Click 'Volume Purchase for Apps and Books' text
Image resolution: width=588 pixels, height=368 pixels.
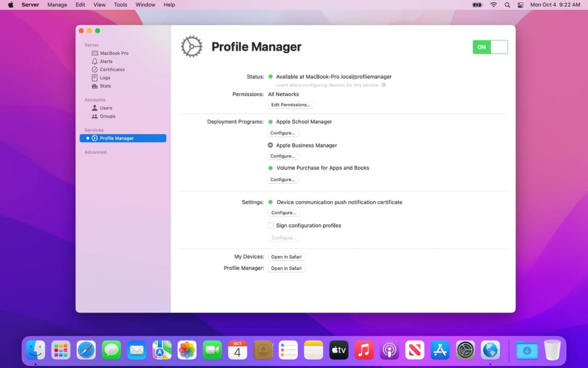[x=323, y=168]
